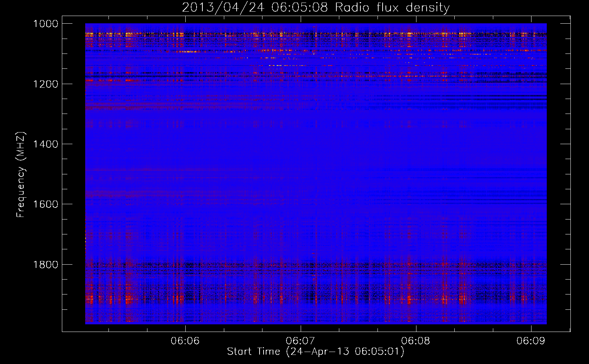589x364 pixels.
Task: Select the 1600 frequency axis label
Action: pos(46,204)
